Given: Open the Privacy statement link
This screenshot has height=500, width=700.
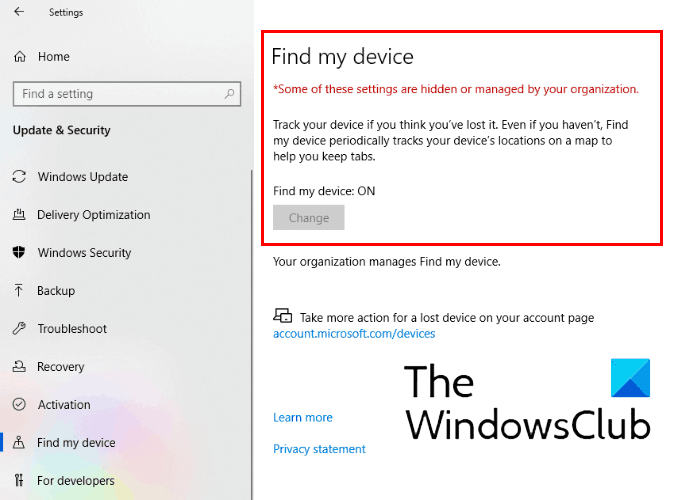Looking at the screenshot, I should click(x=319, y=449).
